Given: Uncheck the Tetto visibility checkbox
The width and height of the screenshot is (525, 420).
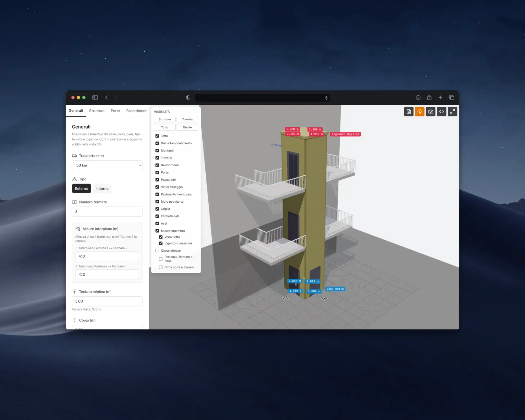Looking at the screenshot, I should pos(157,136).
